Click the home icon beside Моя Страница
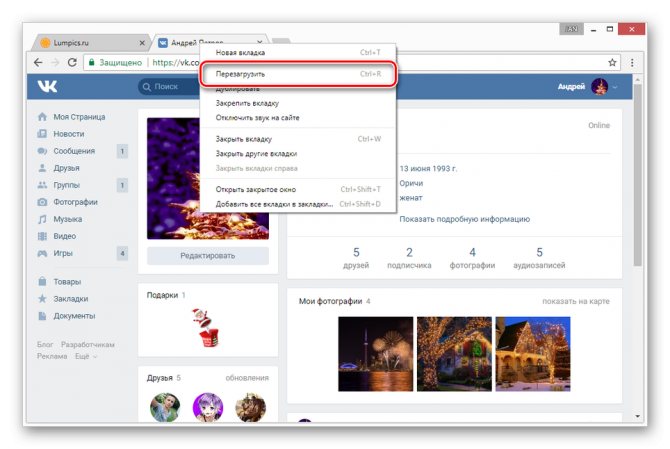Viewport: 670px width, 449px height. pos(42,117)
